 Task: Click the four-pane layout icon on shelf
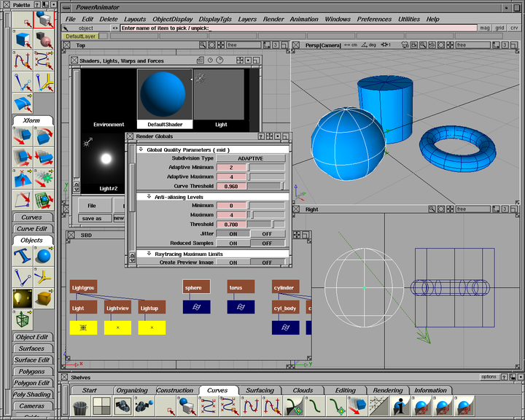[101, 406]
